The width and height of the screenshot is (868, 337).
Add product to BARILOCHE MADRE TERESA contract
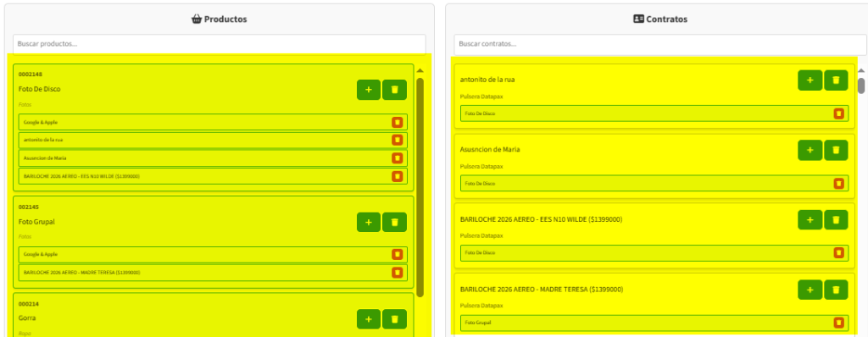tap(810, 290)
